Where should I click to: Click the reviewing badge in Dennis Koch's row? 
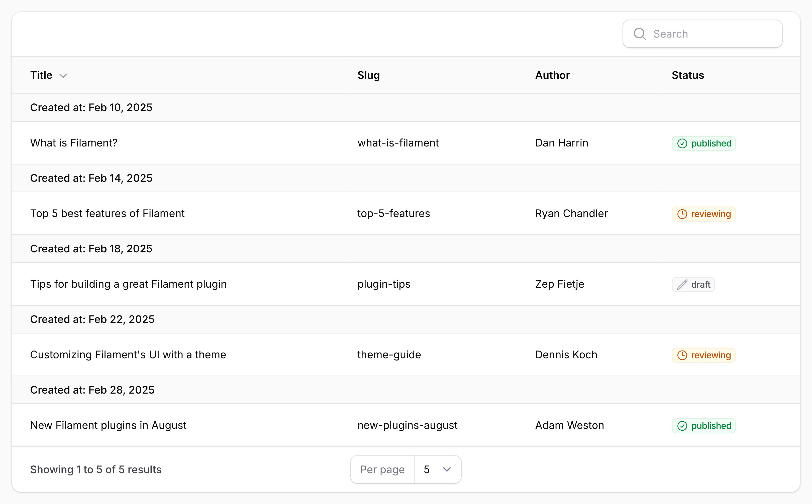tap(703, 355)
